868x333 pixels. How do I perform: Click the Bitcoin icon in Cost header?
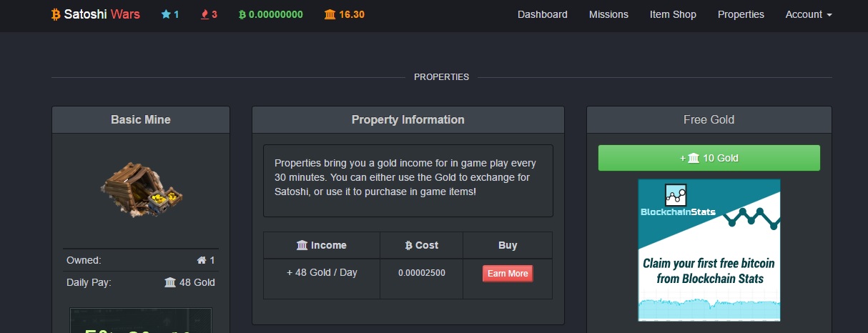(409, 245)
